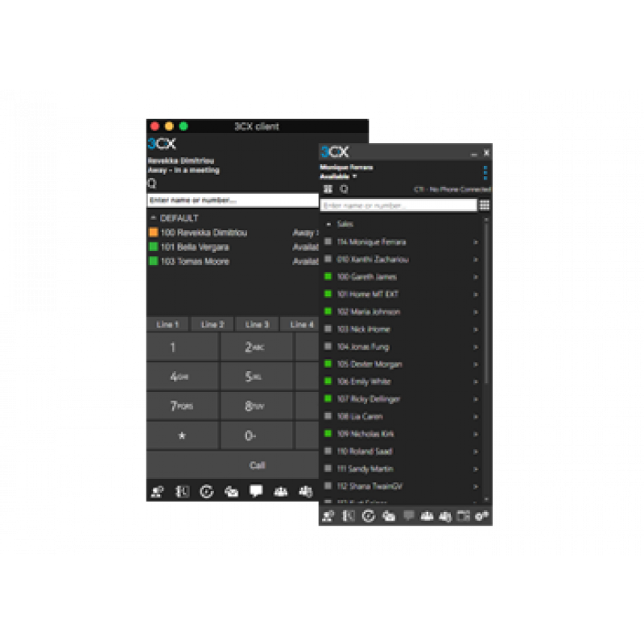Expand the arrow on the 111 Sandy Martin row
Viewport: 644px width, 644px height.
[476, 469]
